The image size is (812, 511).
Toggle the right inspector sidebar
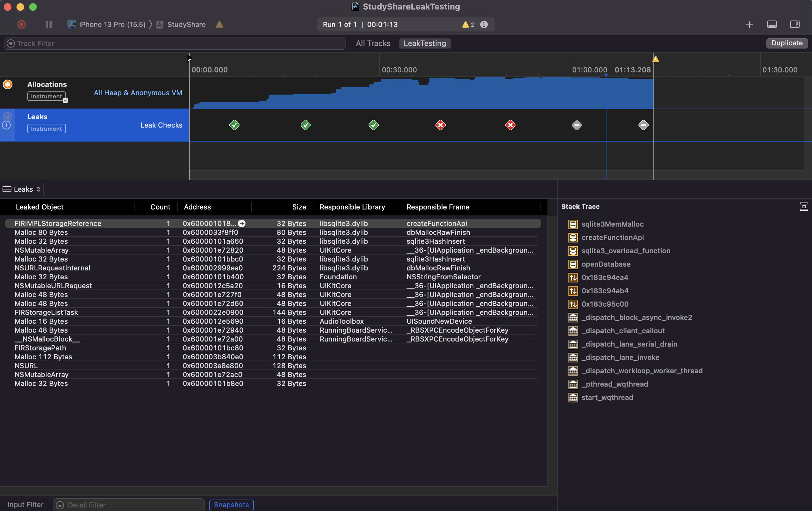[x=795, y=24]
